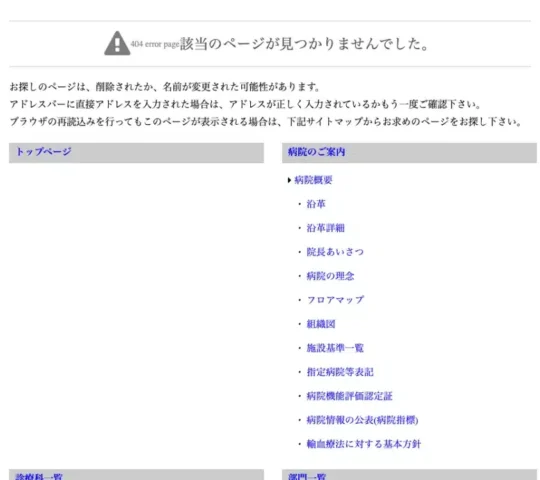Open the トップページ link
This screenshot has height=480, width=540.
44,152
